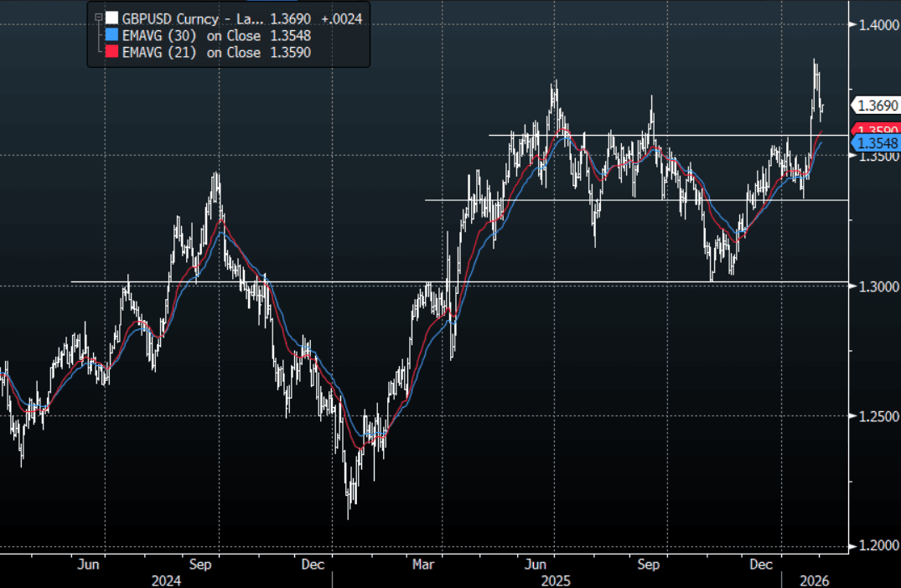Click the 1.4000 label on price axis
This screenshot has height=588, width=901.
coord(875,25)
